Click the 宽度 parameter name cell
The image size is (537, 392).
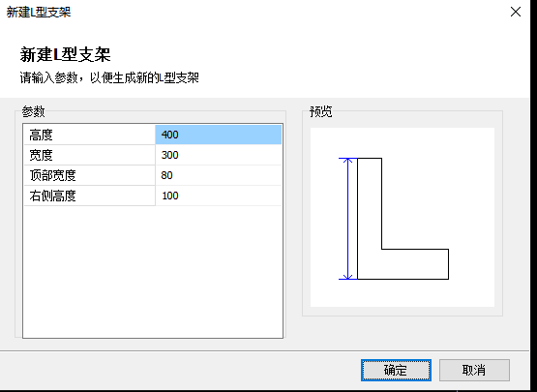(89, 155)
